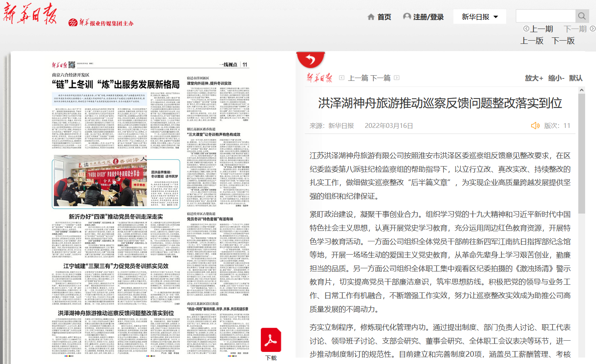The image size is (596, 364).
Task: Click the winter training meeting photo thumbnail
Action: coord(100,181)
